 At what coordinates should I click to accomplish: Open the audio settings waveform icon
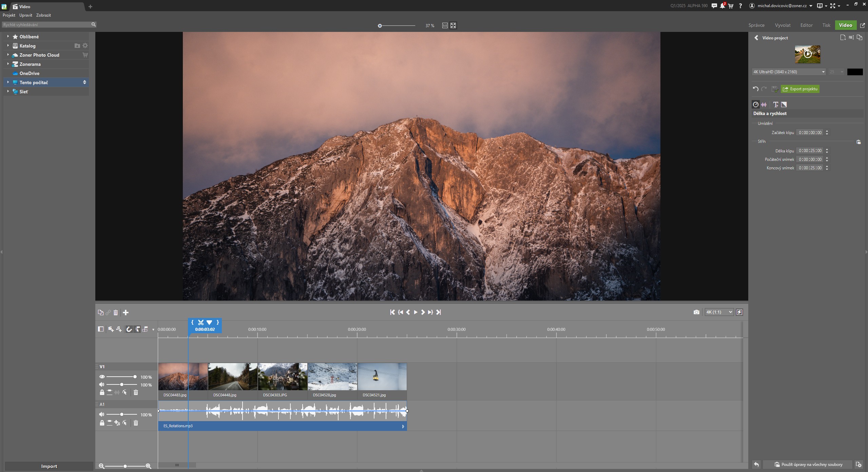(x=764, y=105)
